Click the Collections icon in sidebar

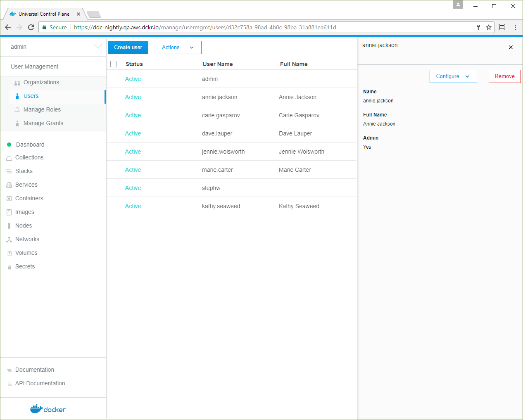pos(9,158)
